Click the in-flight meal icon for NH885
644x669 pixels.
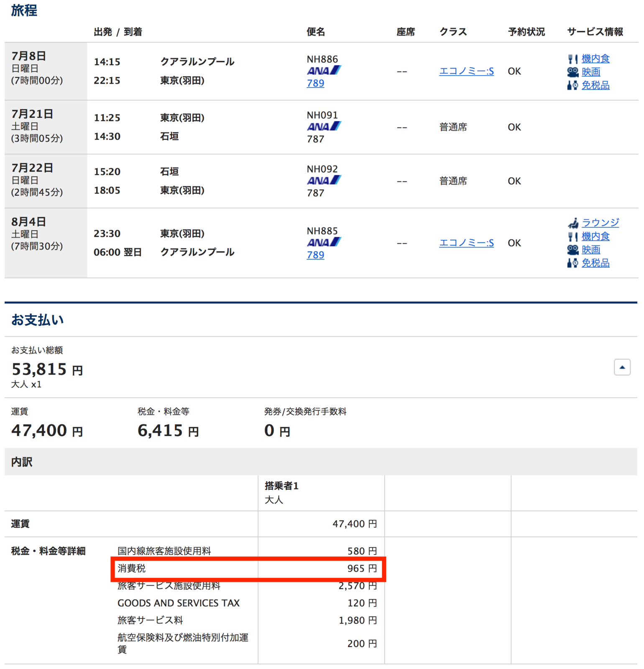click(573, 237)
